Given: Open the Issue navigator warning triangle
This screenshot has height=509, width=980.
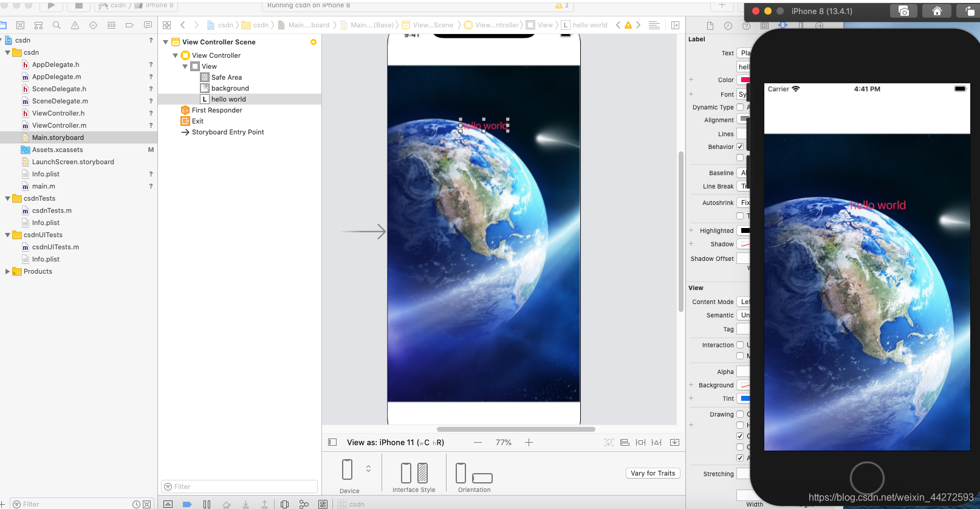Looking at the screenshot, I should click(75, 25).
